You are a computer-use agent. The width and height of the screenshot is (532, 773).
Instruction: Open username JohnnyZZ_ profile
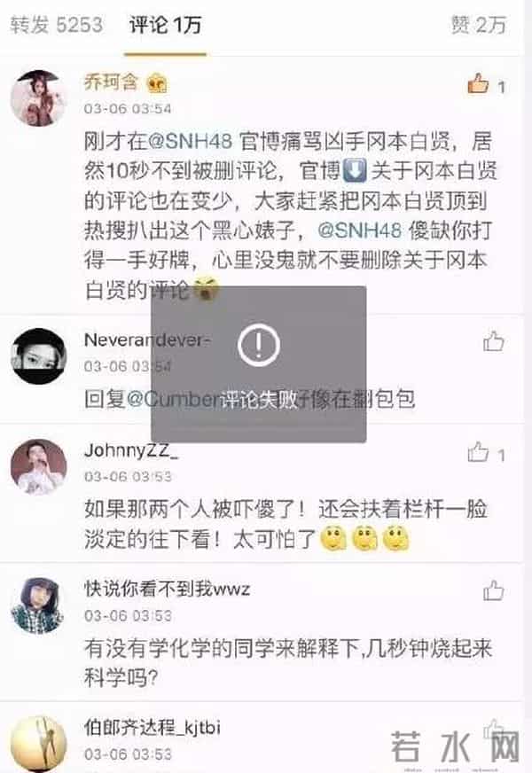131,450
